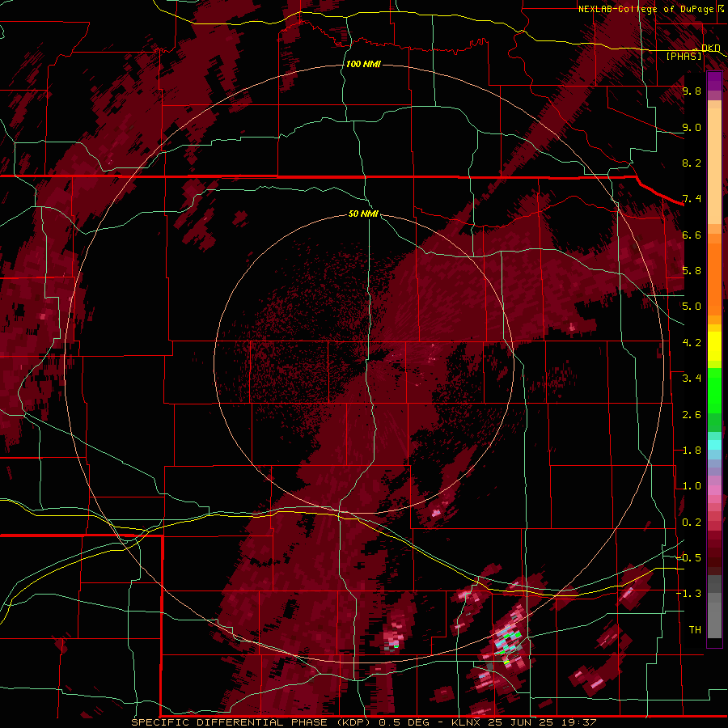Viewport: 728px width, 728px height.
Task: Click the 5.0 value on the color scale
Action: click(692, 307)
